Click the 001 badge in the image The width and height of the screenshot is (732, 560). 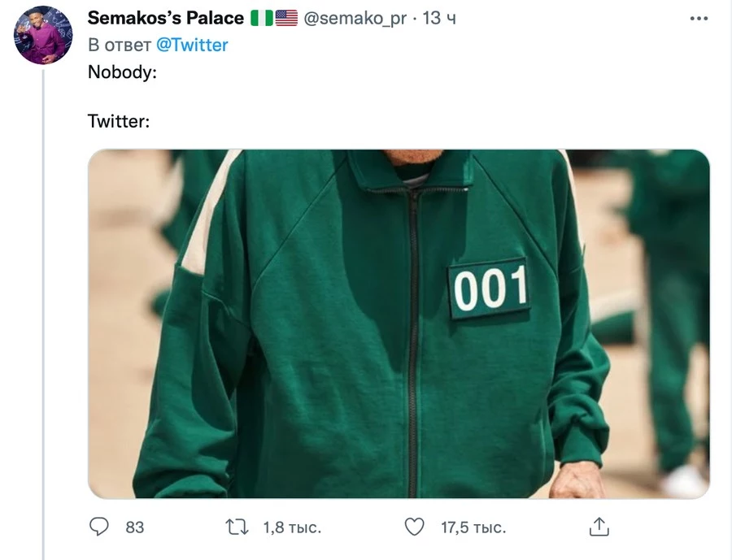click(x=490, y=289)
